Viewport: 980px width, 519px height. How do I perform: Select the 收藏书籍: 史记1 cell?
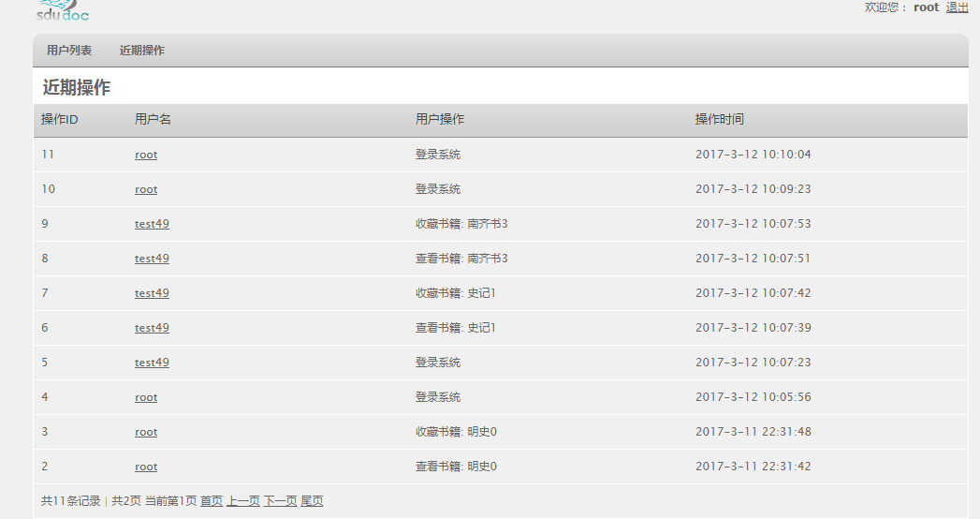(456, 293)
